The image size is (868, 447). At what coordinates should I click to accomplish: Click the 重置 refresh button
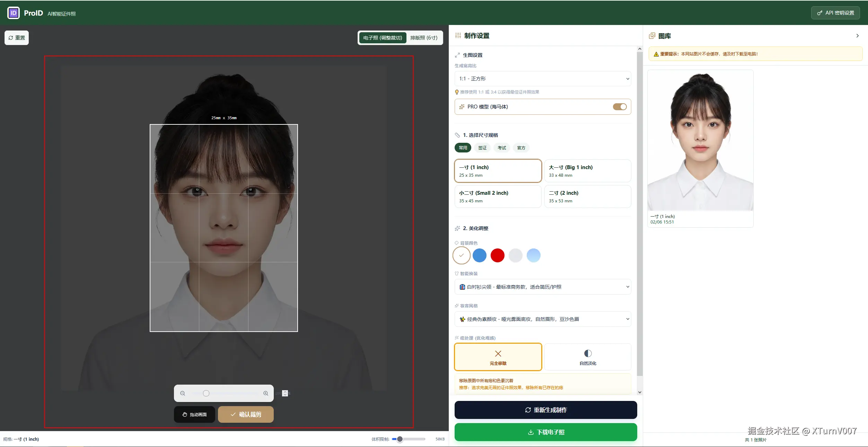pyautogui.click(x=17, y=38)
